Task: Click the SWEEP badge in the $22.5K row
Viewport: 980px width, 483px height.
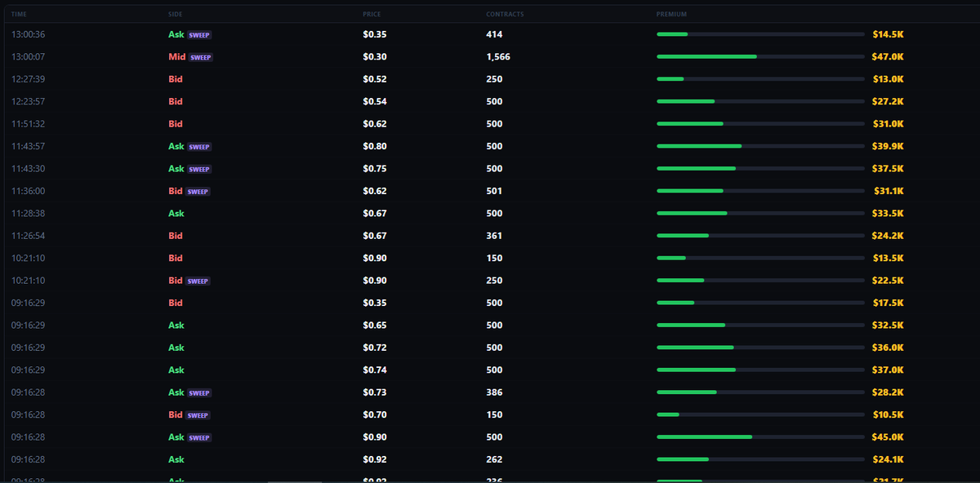Action: [x=198, y=281]
